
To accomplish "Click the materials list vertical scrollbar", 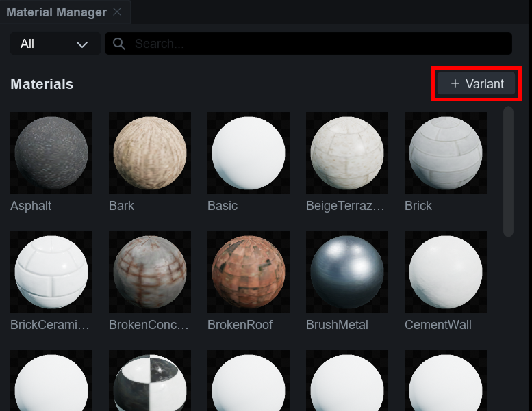I will pyautogui.click(x=508, y=171).
